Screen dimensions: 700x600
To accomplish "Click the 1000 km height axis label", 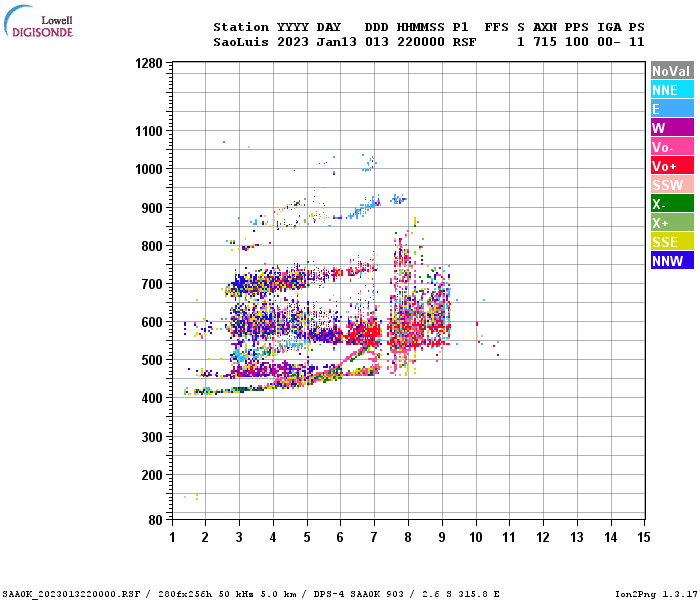I will [149, 169].
